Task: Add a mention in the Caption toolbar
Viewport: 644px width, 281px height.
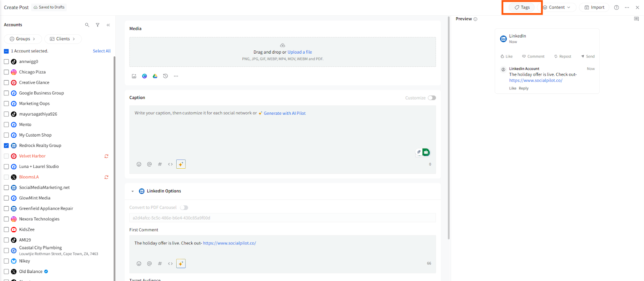Action: [x=149, y=164]
